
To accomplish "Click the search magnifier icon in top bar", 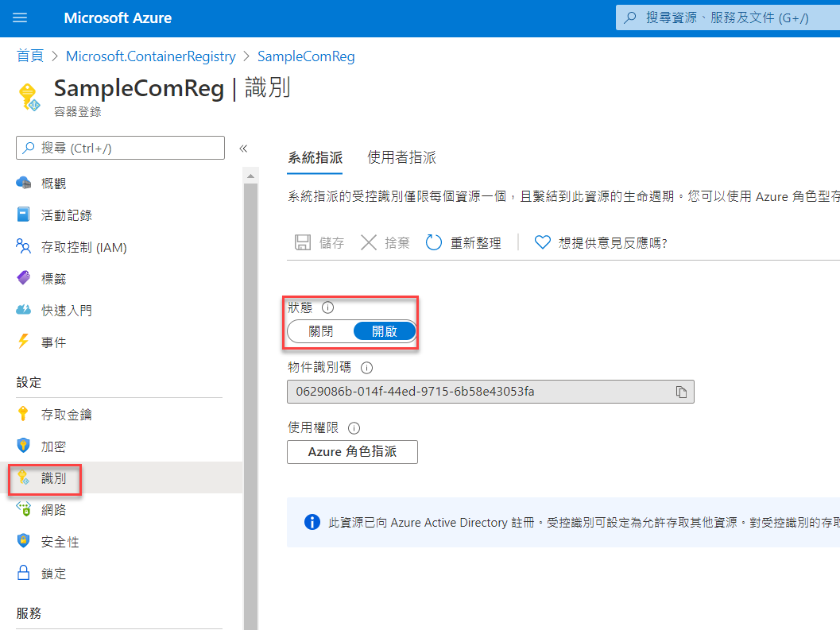I will tap(630, 17).
